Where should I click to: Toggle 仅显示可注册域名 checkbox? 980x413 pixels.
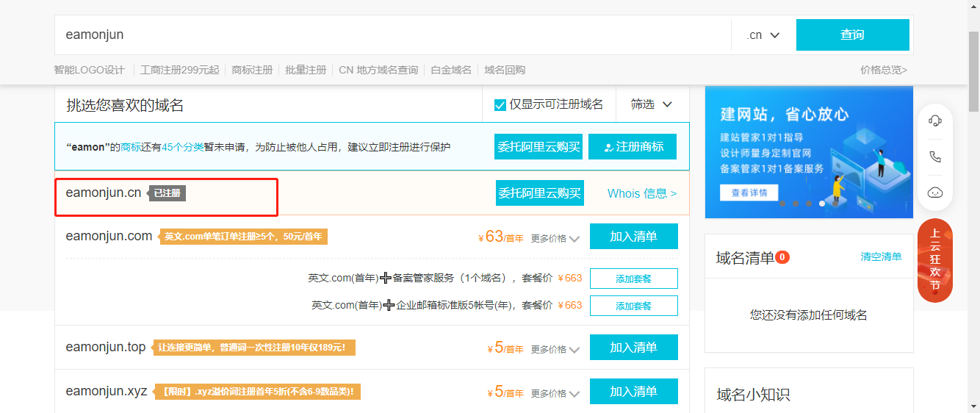pyautogui.click(x=500, y=104)
